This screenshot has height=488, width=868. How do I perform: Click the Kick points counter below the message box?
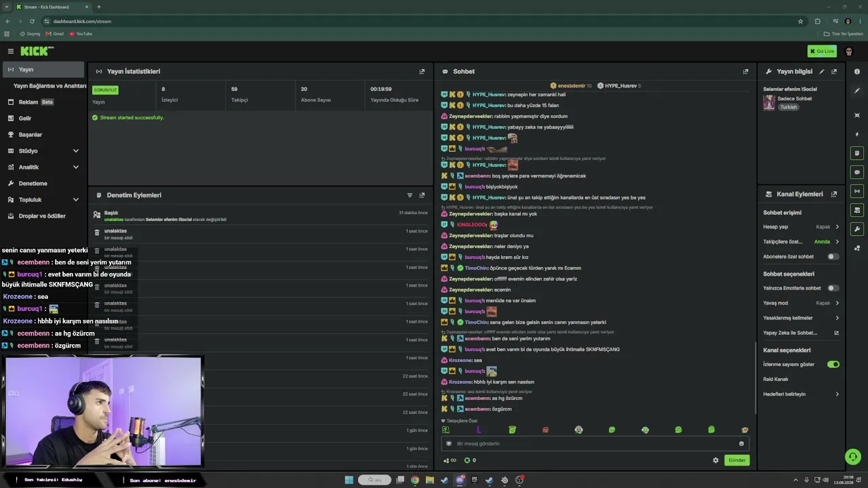coord(469,460)
